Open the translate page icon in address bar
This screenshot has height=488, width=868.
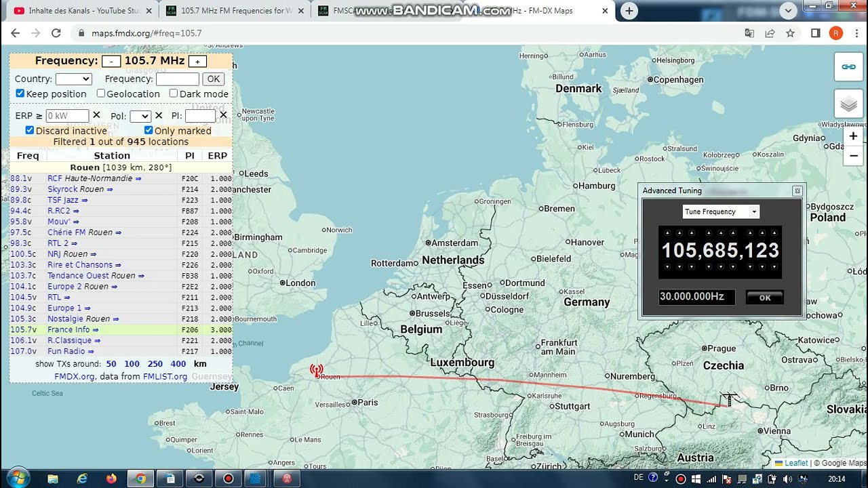pyautogui.click(x=749, y=33)
